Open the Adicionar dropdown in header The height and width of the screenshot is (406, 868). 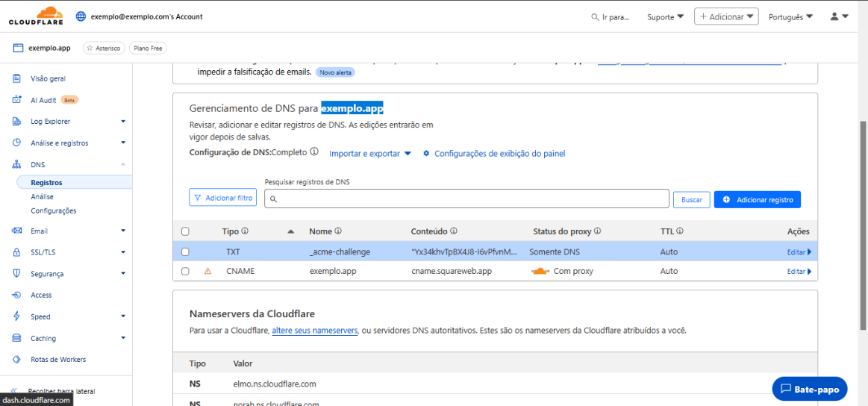click(726, 16)
